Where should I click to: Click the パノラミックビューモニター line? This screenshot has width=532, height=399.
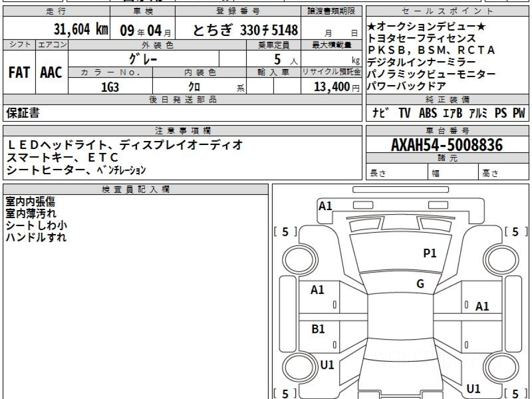pos(431,74)
